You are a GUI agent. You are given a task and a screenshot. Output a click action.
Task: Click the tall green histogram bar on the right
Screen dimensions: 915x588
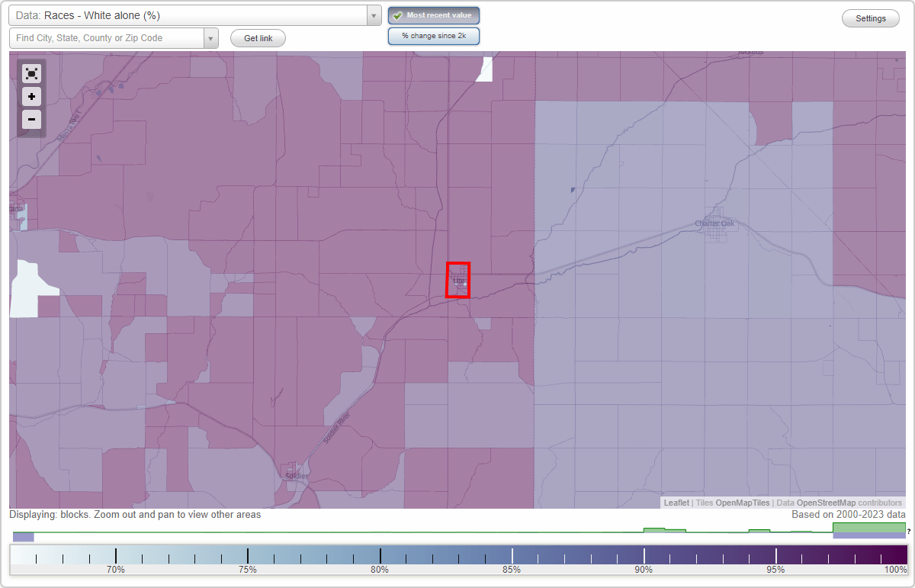(x=868, y=527)
